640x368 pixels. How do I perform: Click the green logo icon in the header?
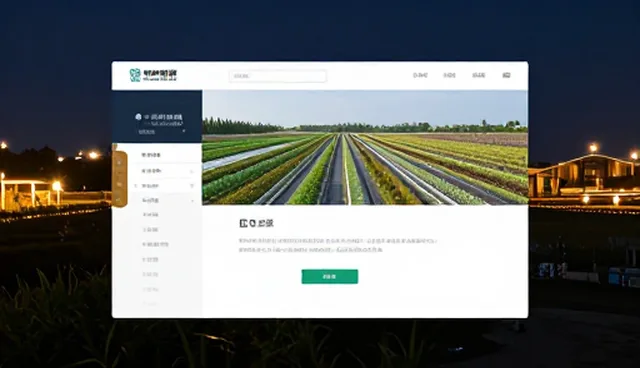(135, 75)
